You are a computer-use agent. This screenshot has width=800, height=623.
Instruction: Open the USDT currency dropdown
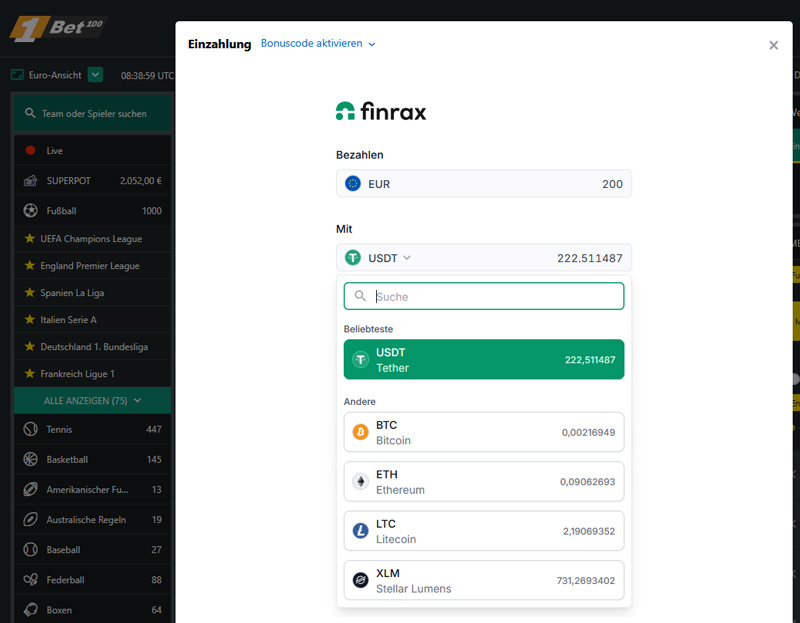389,258
